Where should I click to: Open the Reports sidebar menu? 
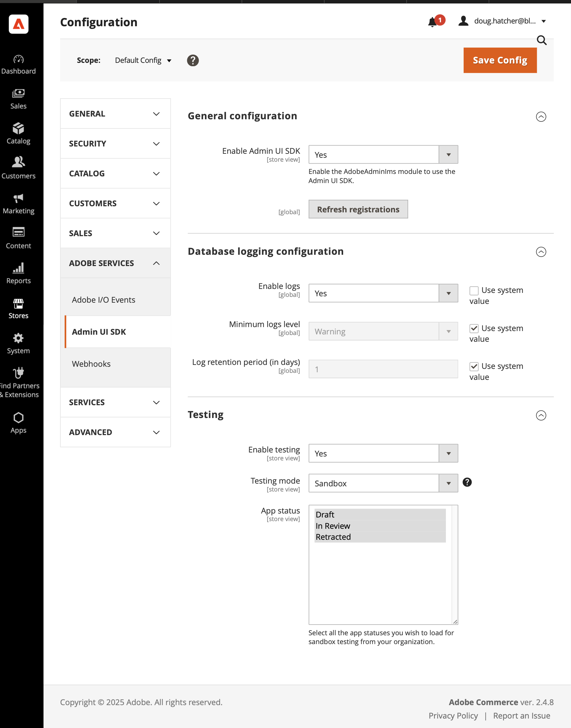click(18, 274)
